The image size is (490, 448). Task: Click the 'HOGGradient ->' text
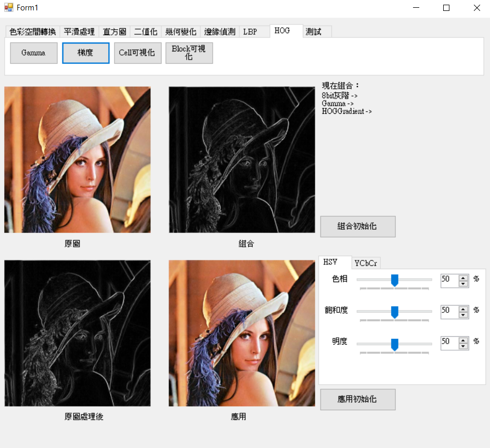(347, 111)
